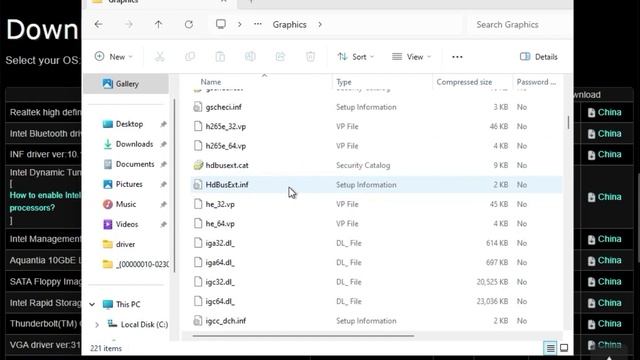Sort by the Name column header
Viewport: 640px width, 360px height.
[211, 82]
